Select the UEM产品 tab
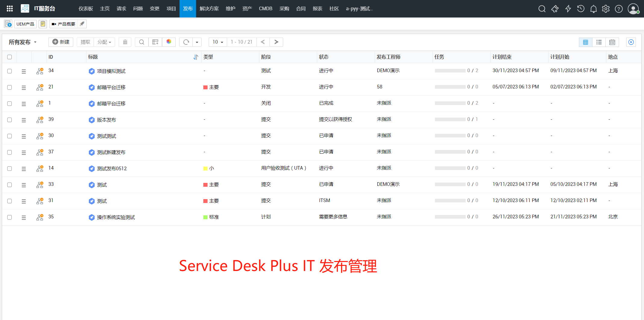644x320 pixels. click(25, 24)
